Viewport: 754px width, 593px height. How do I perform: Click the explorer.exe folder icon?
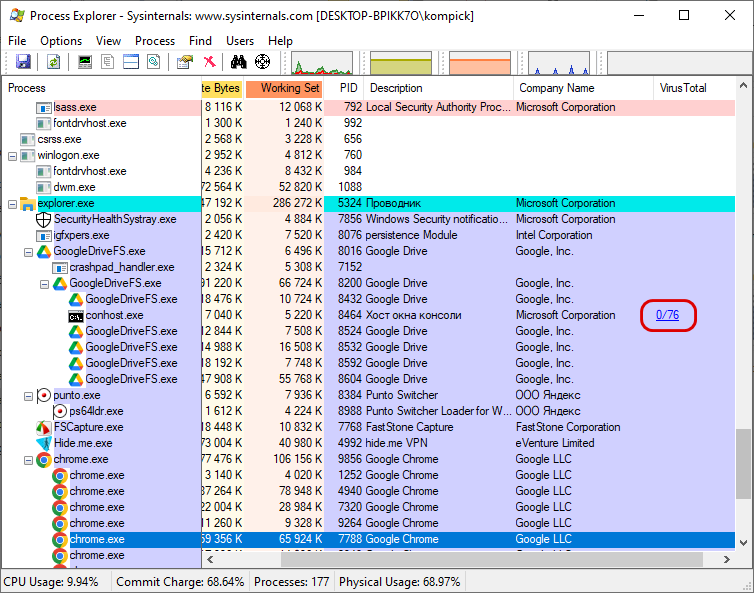(28, 203)
